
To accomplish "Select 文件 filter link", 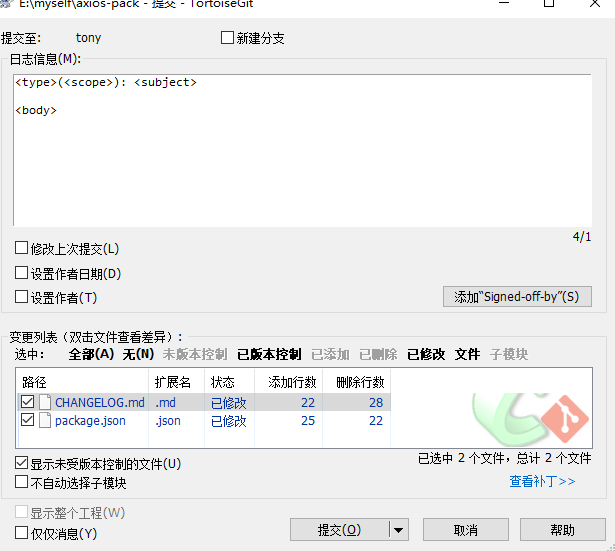I will tap(467, 354).
